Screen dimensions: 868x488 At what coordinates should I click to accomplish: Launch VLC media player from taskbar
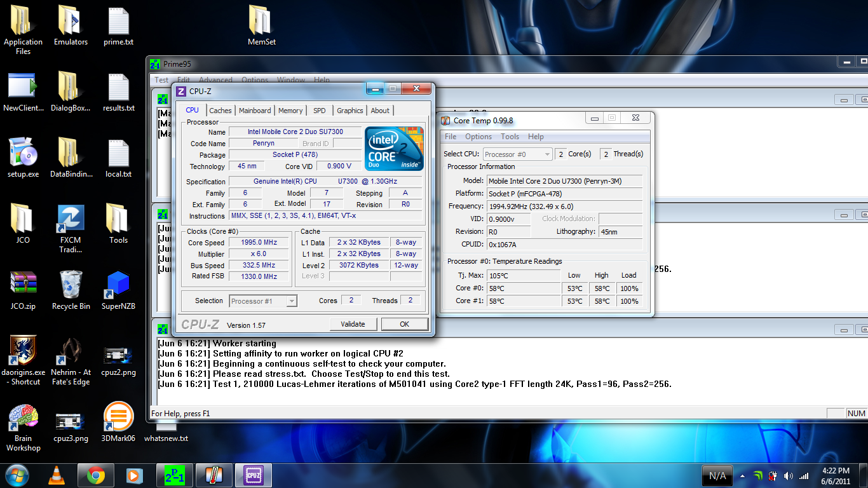(x=57, y=475)
